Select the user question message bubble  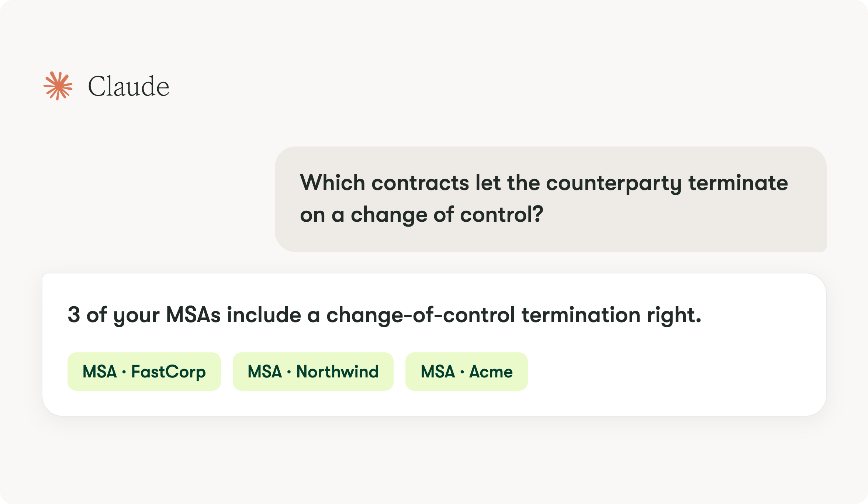tap(551, 199)
